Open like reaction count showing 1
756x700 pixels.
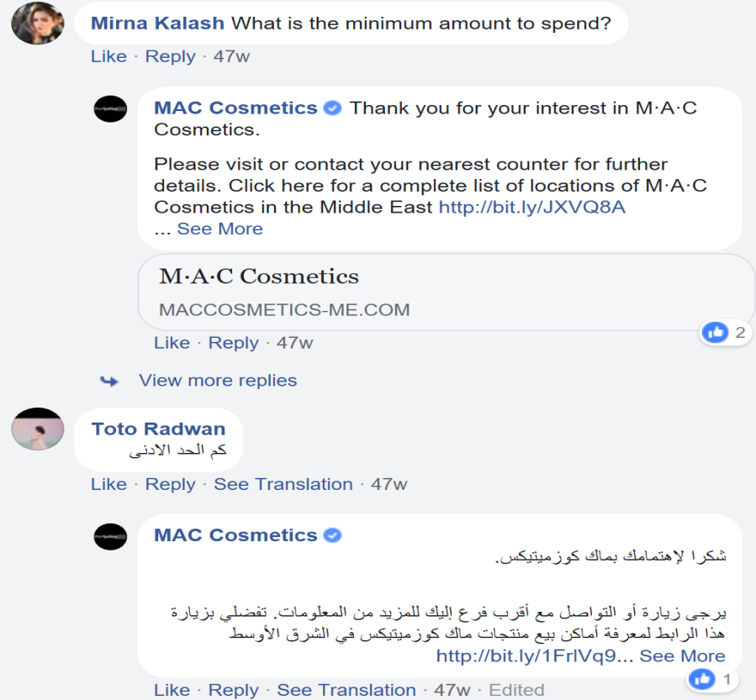point(713,677)
